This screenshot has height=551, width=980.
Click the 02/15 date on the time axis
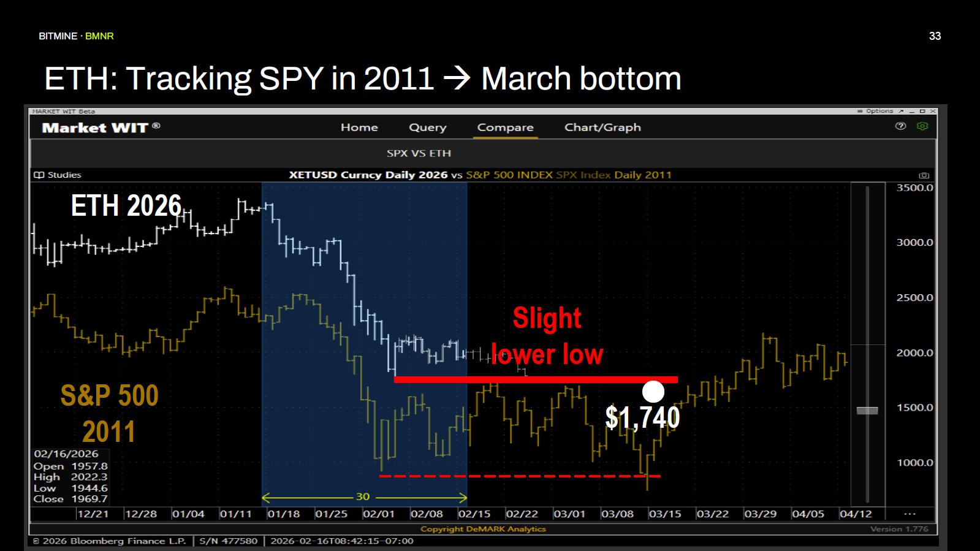[474, 514]
